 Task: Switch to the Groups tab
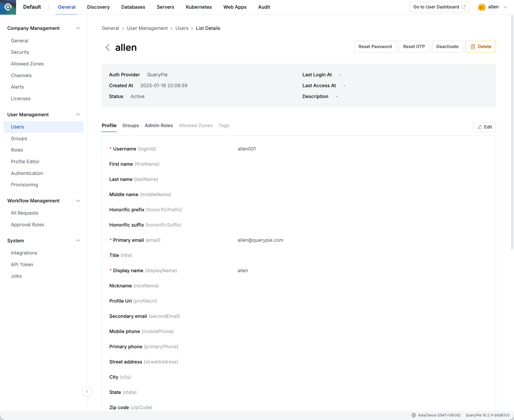(131, 126)
